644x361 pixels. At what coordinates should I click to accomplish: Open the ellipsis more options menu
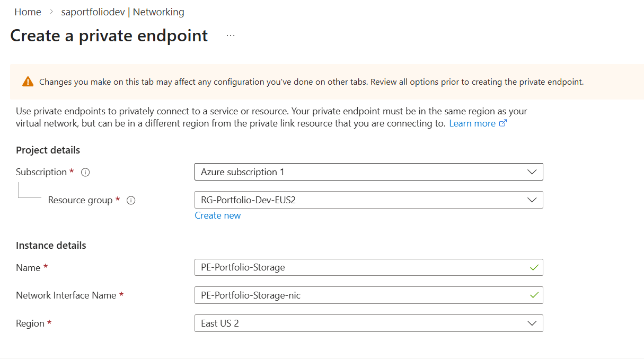[x=230, y=35]
